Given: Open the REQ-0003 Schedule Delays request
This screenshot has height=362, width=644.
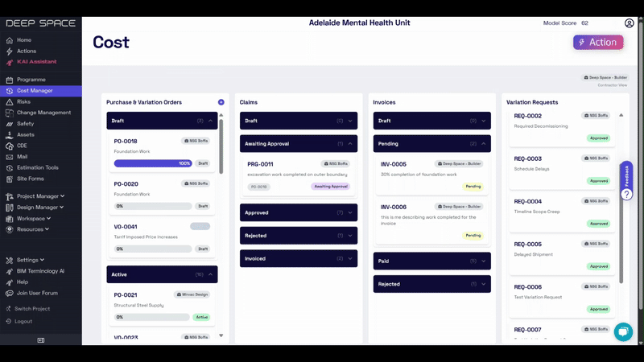Looking at the screenshot, I should [x=562, y=170].
